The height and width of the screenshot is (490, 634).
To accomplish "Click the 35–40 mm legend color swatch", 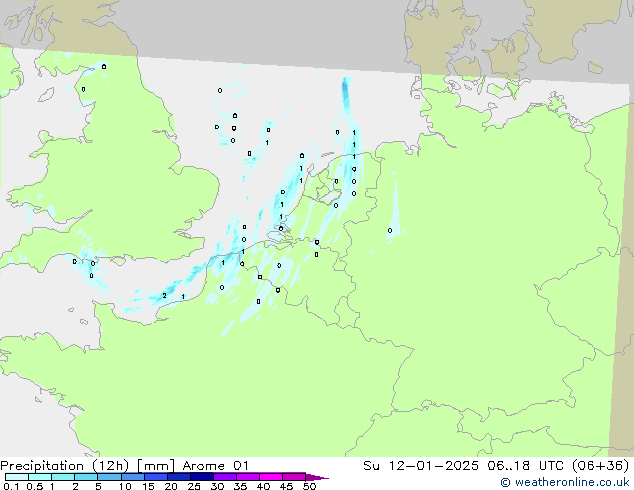I will (x=247, y=477).
